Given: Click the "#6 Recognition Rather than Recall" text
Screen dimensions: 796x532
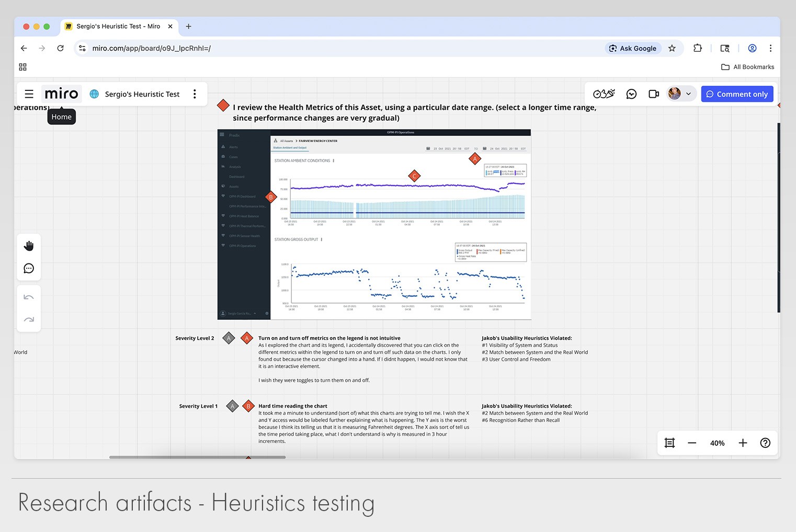Looking at the screenshot, I should point(521,420).
